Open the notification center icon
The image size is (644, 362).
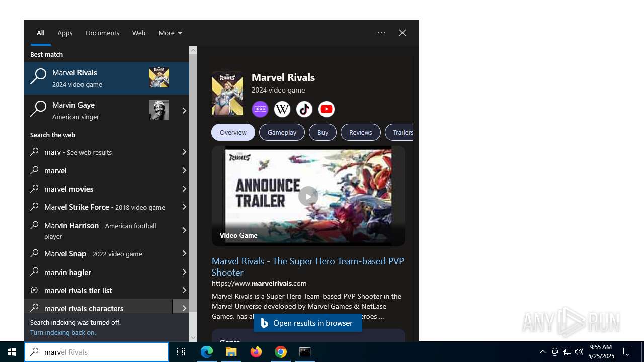click(x=627, y=352)
